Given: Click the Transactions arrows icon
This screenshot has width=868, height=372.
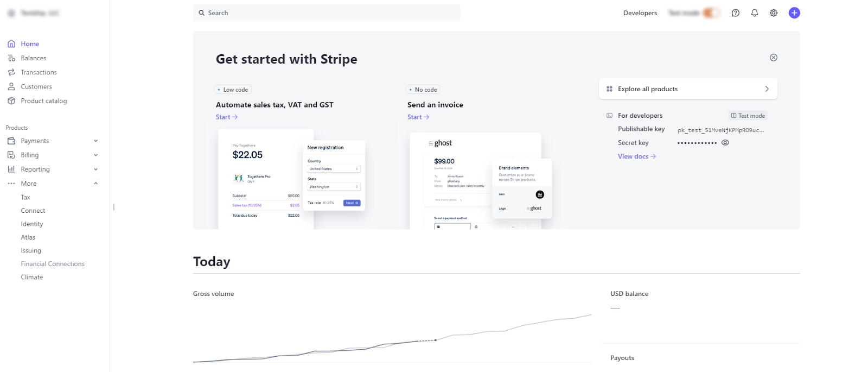Looking at the screenshot, I should (x=11, y=72).
